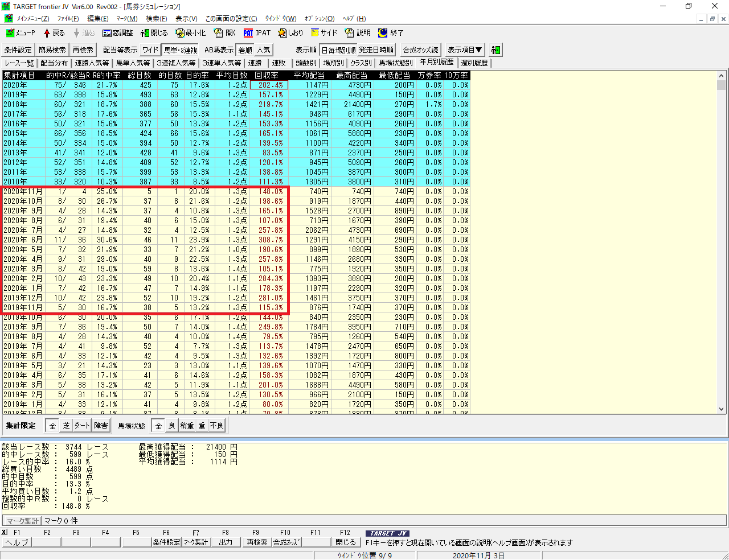Open IPAT from the toolbar
729x560 pixels.
(x=257, y=33)
